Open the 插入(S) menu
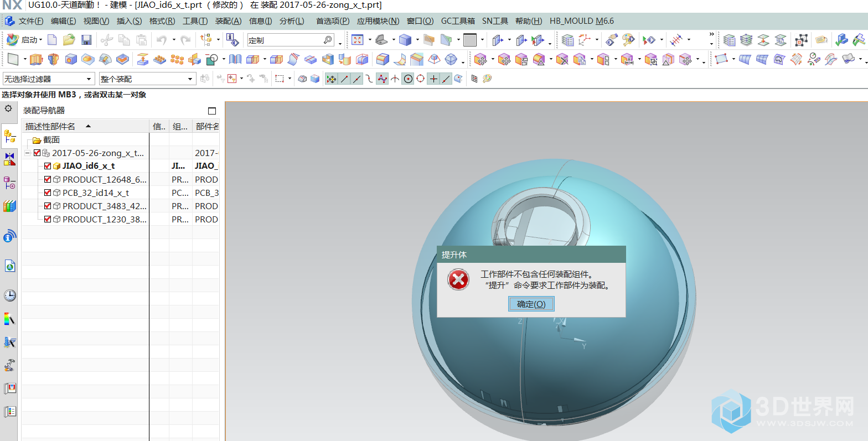This screenshot has width=868, height=441. 129,21
